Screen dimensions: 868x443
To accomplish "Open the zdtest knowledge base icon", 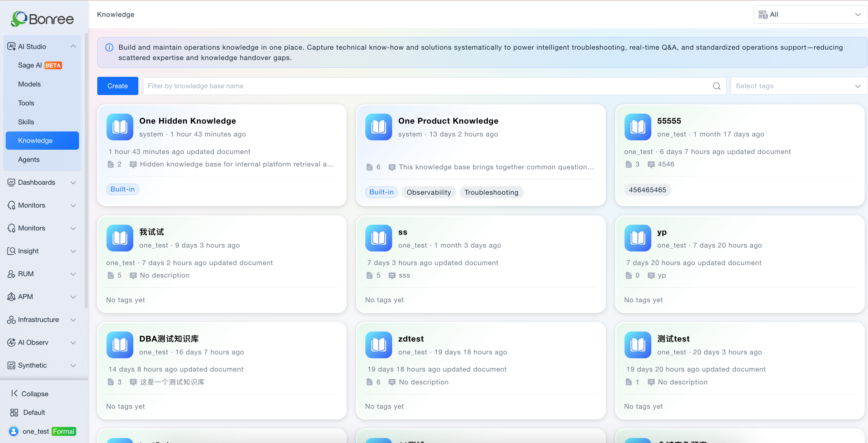I will point(379,345).
